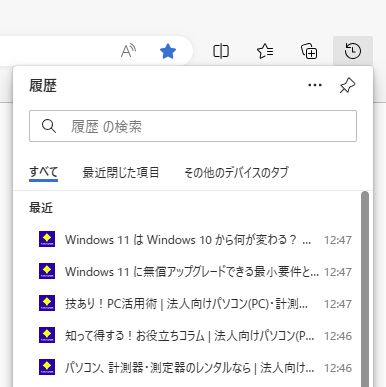Click the magnifier icon in history search
The width and height of the screenshot is (386, 387).
49,126
